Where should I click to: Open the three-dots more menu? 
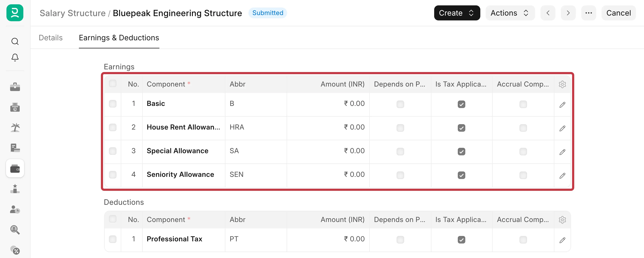coord(589,13)
